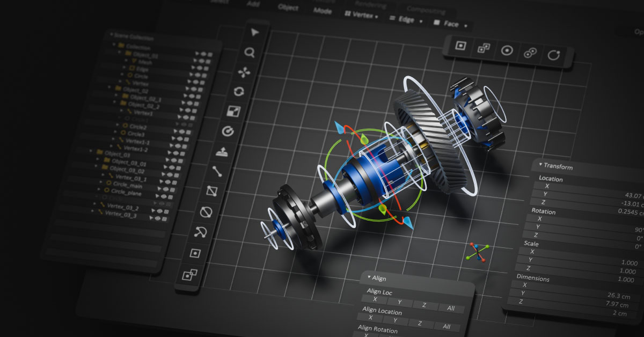Toggle visibility eye for Circle_main
This screenshot has width=644, height=337.
coord(166,182)
